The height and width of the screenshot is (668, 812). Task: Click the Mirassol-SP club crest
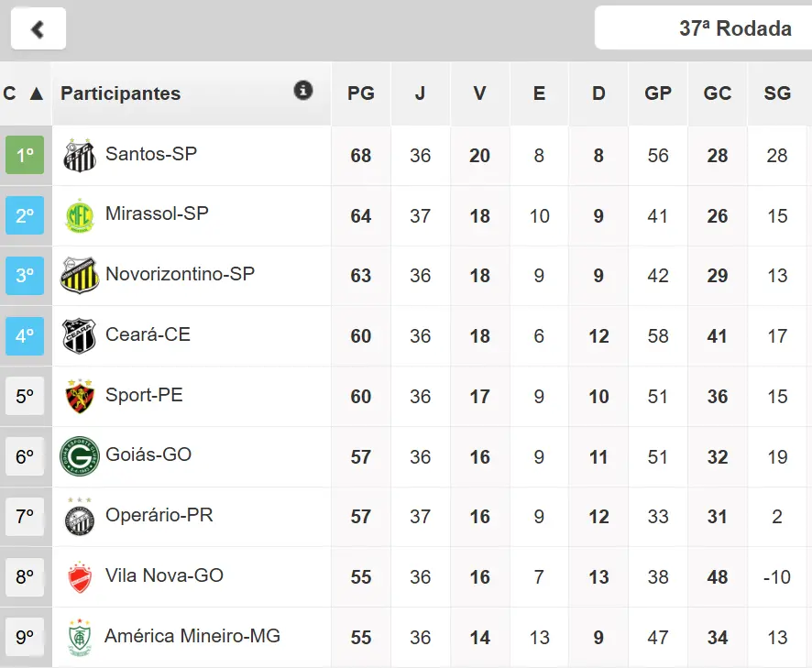pyautogui.click(x=80, y=215)
